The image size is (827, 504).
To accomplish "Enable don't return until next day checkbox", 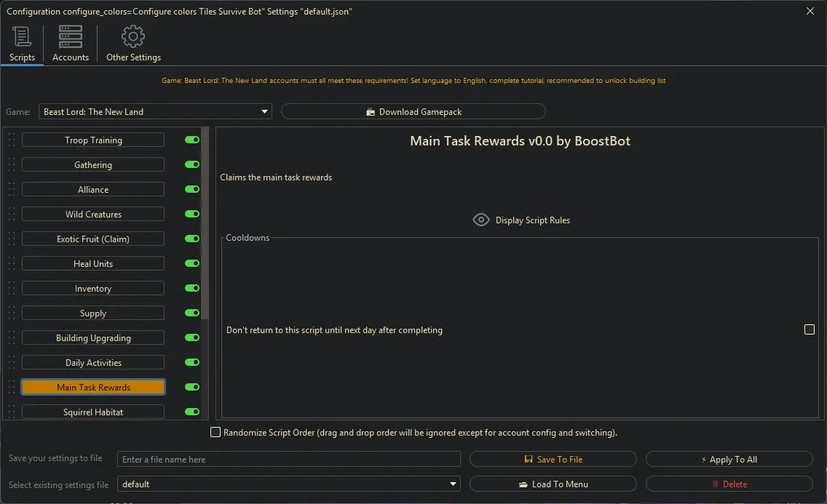I will coord(809,329).
